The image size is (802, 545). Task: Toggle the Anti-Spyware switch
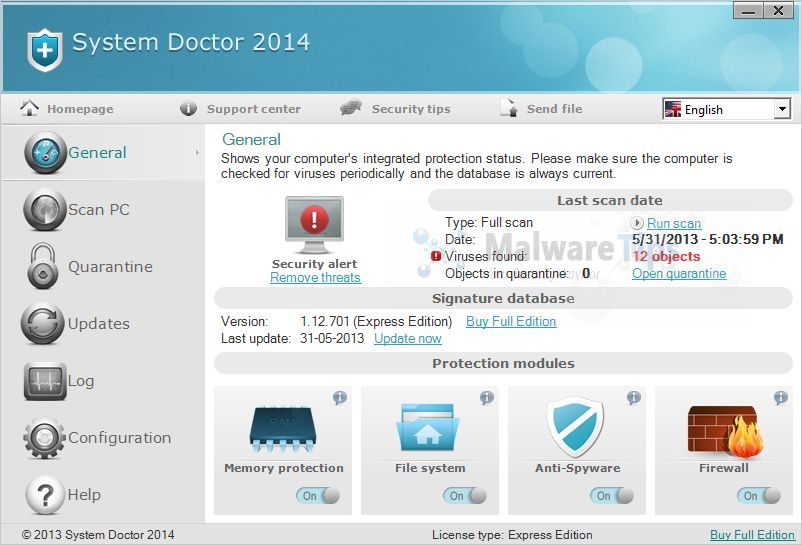tap(612, 495)
